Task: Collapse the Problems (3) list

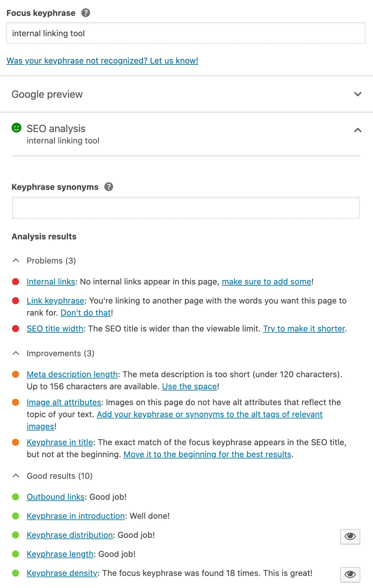Action: (44, 261)
